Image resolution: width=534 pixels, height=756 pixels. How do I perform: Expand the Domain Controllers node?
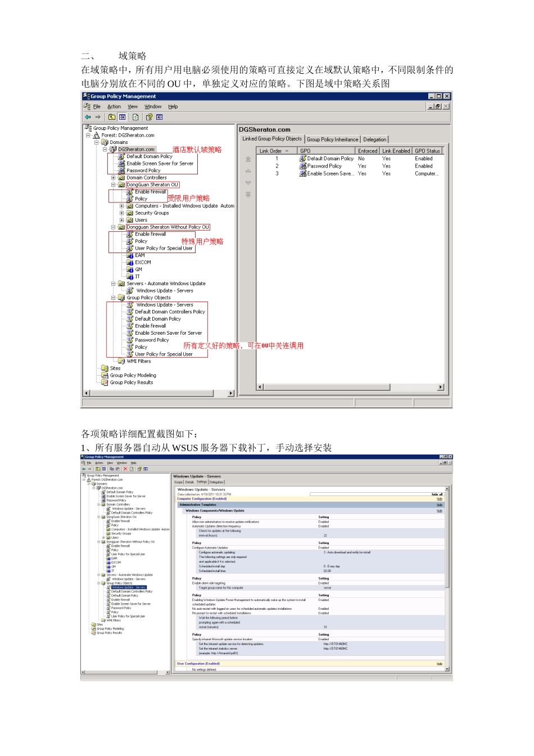113,178
